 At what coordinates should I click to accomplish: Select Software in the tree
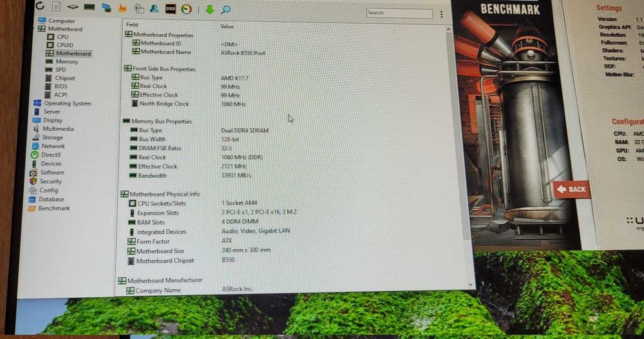pyautogui.click(x=47, y=172)
